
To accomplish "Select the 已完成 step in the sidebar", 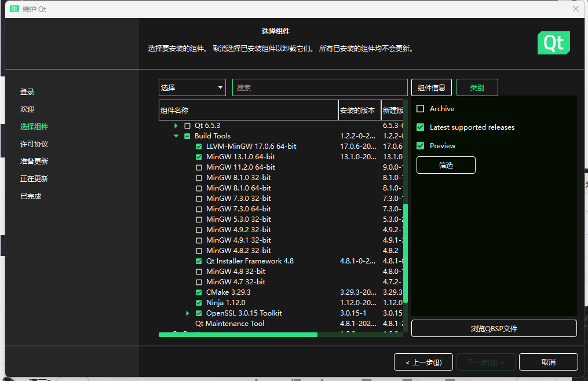I will (x=30, y=196).
